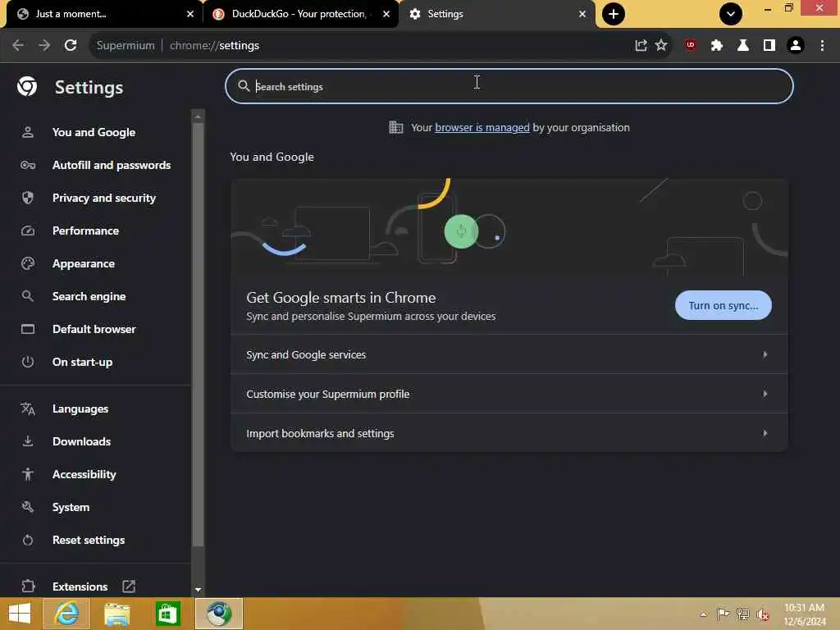Click the Turn on sync button

(724, 305)
